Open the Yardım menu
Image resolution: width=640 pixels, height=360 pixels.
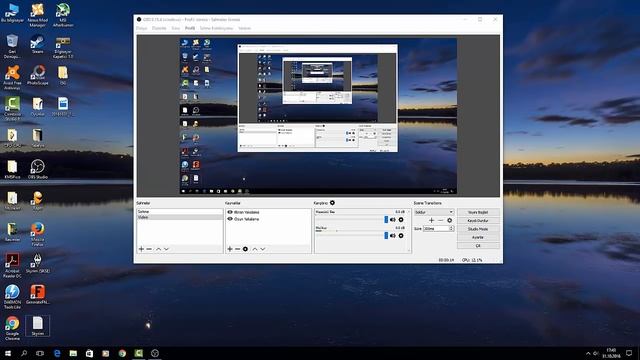coord(244,28)
